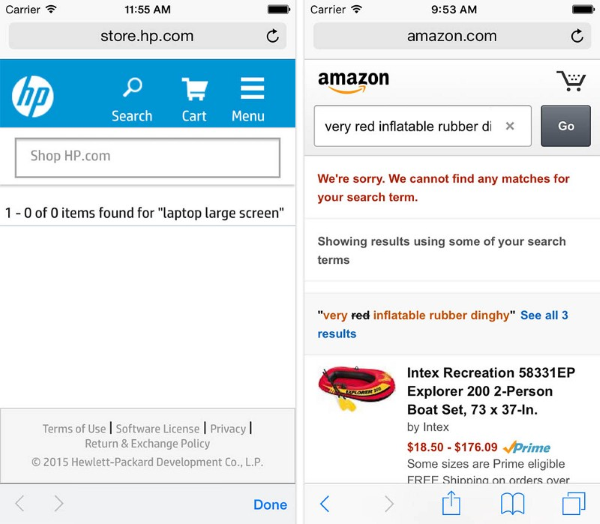Show Safari open tabs
The height and width of the screenshot is (524, 600).
[x=573, y=504]
